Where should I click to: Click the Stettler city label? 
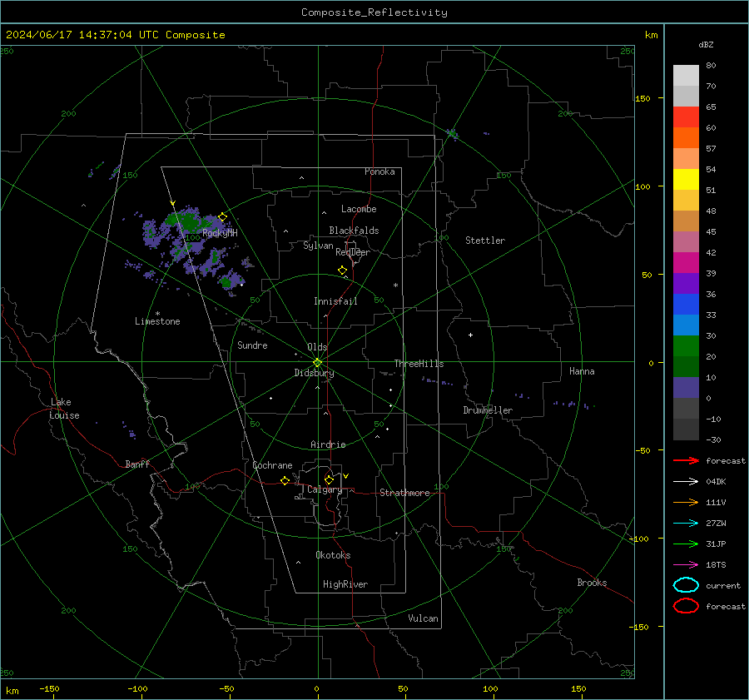(485, 241)
